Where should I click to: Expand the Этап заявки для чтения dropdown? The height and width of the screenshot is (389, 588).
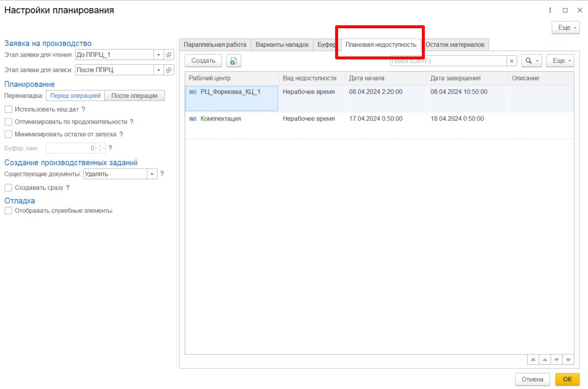click(x=158, y=55)
